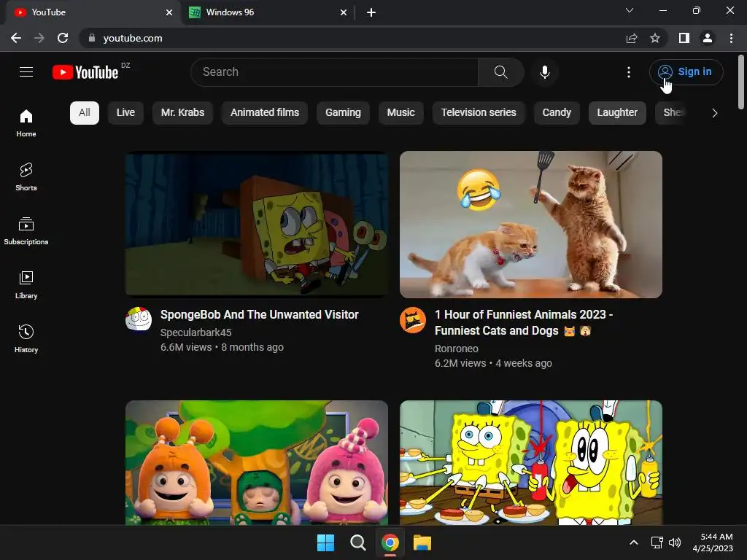
Task: Open volume control from the tray
Action: point(675,542)
